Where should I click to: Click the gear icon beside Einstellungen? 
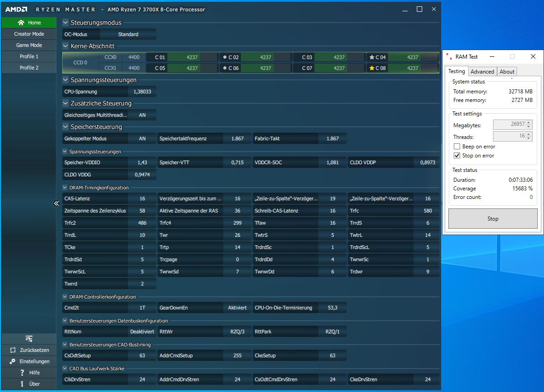point(13,361)
